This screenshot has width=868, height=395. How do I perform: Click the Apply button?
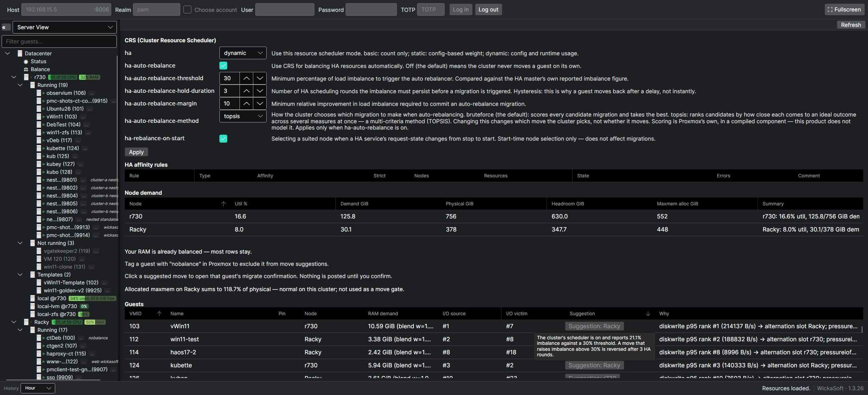coord(137,152)
